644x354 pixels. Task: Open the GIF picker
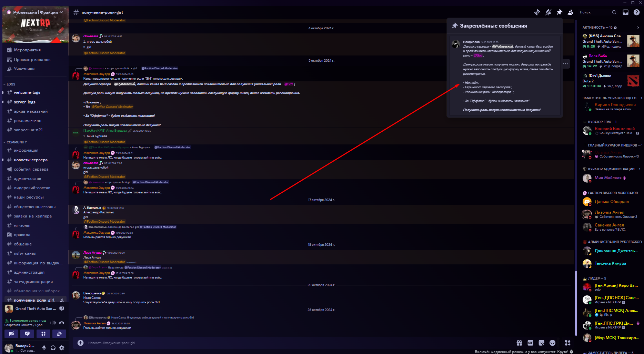point(530,343)
